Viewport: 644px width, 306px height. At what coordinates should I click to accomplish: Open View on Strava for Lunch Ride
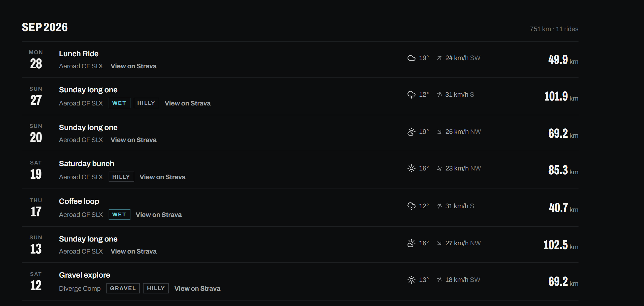pos(133,66)
